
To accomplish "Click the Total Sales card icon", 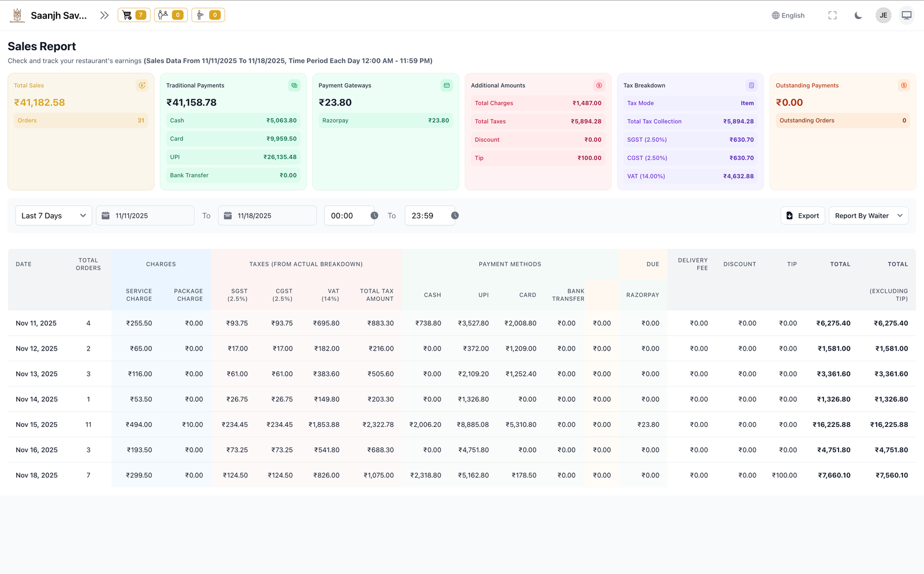I will click(x=141, y=85).
